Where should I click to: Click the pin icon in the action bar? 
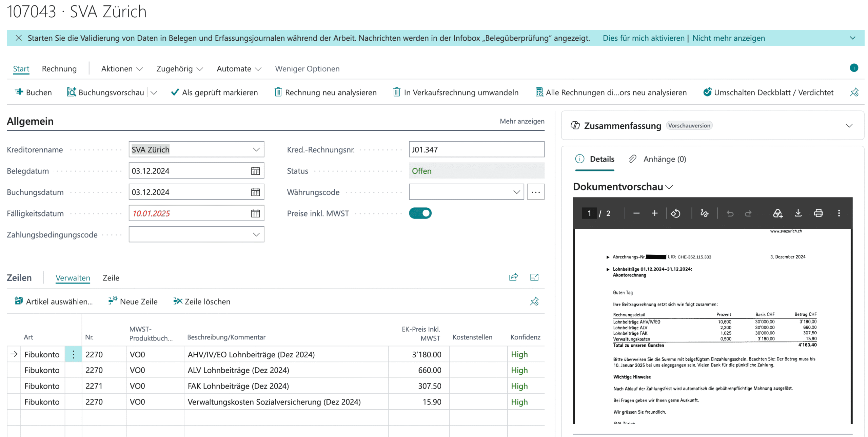pos(854,92)
